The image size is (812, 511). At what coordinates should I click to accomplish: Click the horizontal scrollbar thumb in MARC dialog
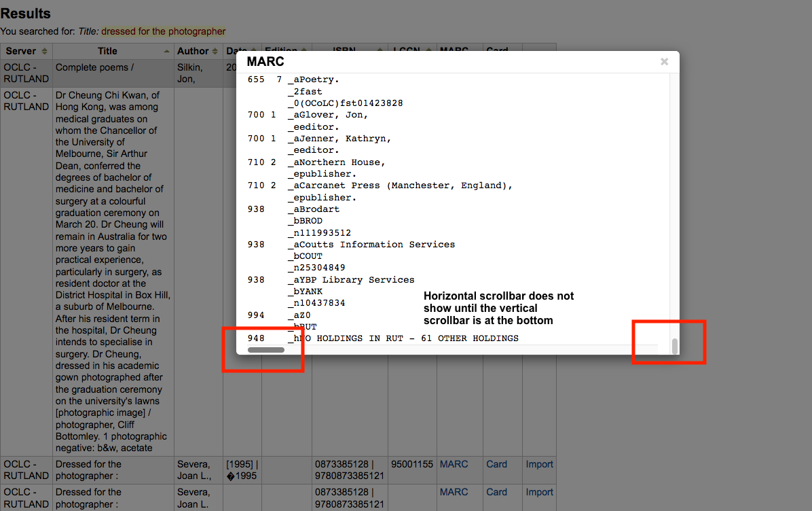point(266,350)
